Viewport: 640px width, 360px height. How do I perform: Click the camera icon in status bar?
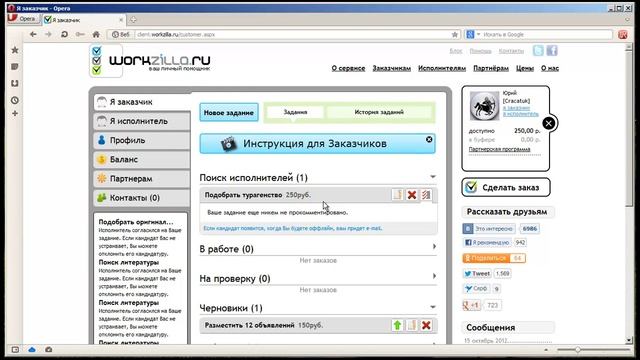(49, 349)
